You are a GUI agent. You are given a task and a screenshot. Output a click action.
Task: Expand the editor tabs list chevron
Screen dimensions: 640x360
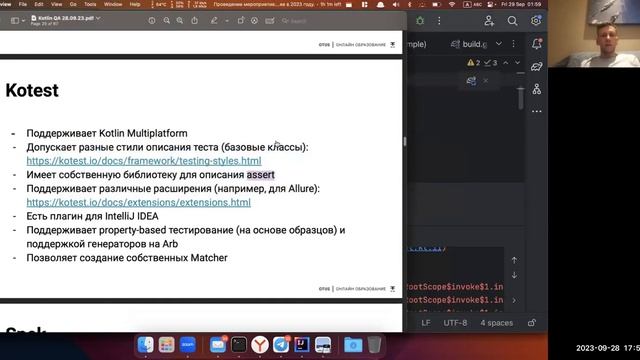pos(499,43)
